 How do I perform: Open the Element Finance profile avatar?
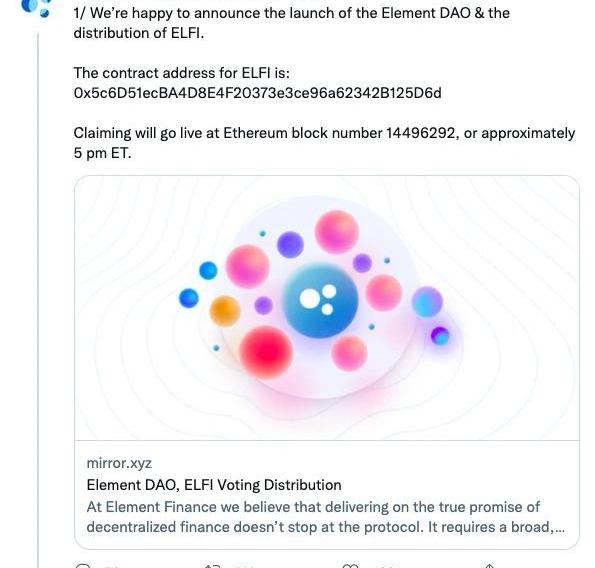click(x=36, y=8)
